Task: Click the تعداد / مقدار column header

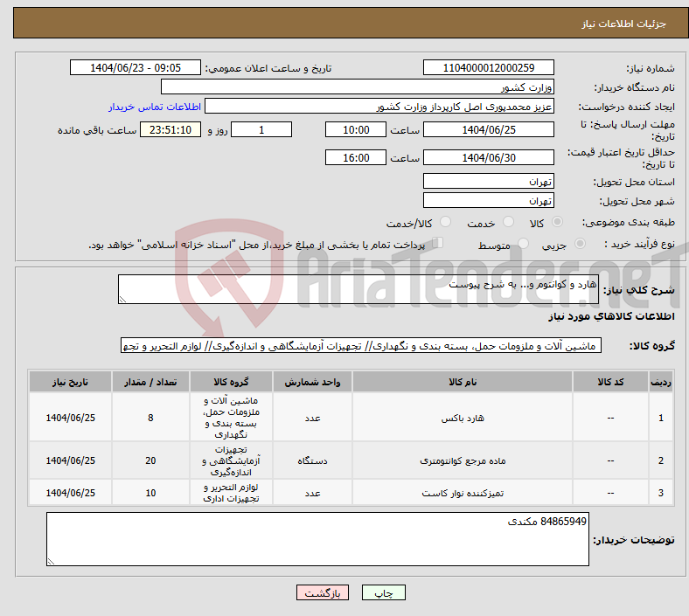Action: 150,382
